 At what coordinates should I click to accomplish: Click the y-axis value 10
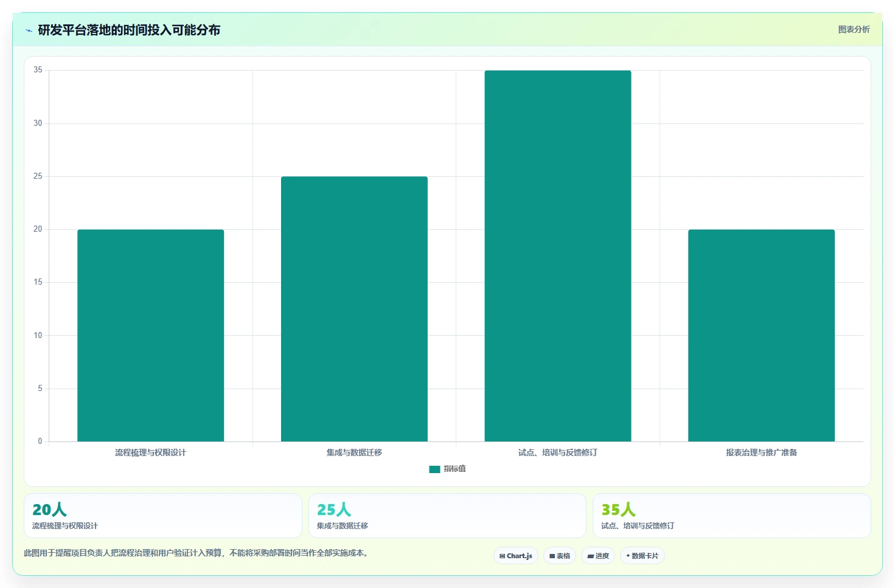tap(38, 336)
